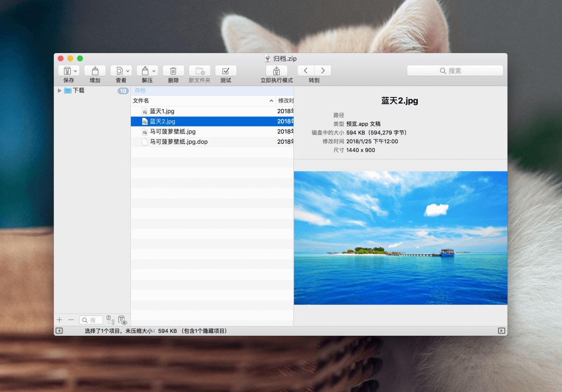Click the 存档 path bar label
The image size is (562, 392).
140,91
